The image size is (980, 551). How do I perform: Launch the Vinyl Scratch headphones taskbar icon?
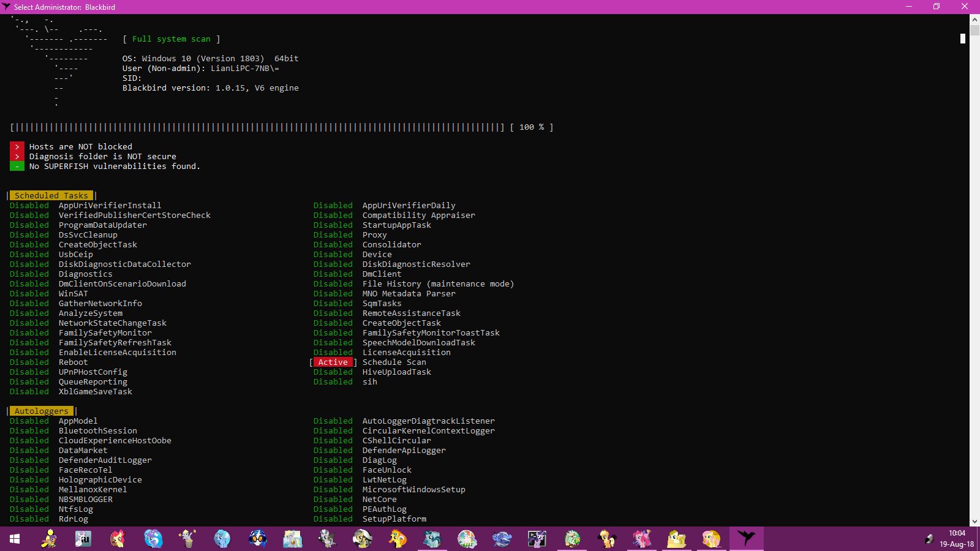point(257,539)
